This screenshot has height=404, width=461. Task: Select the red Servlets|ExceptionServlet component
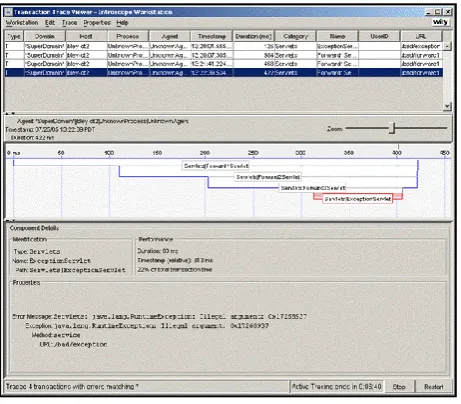(357, 199)
